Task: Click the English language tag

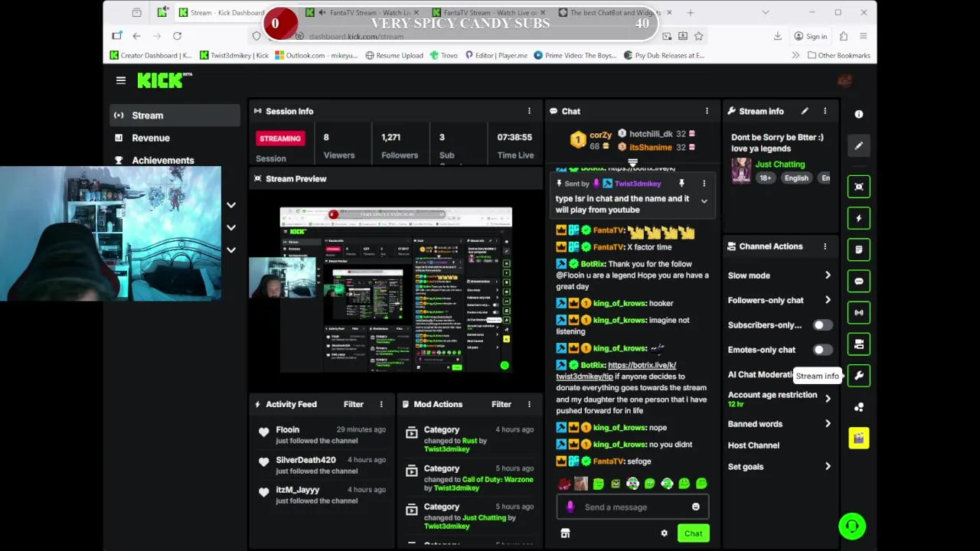Action: tap(796, 178)
